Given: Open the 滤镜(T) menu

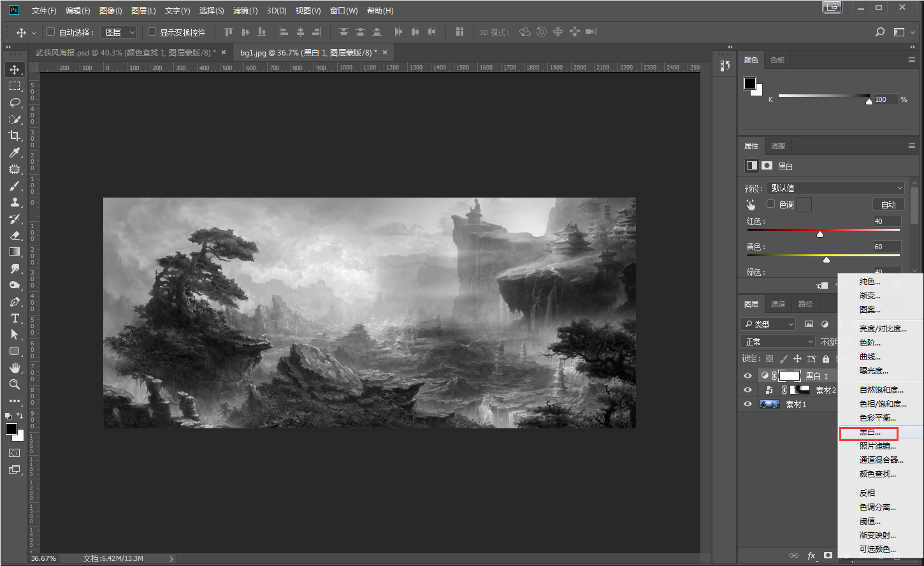Looking at the screenshot, I should 245,11.
